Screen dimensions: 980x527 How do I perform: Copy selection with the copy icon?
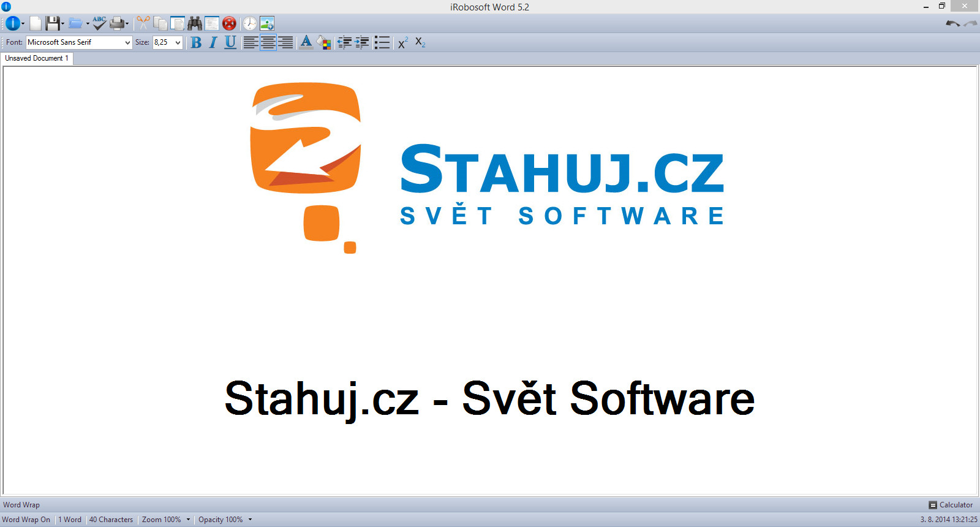click(160, 23)
